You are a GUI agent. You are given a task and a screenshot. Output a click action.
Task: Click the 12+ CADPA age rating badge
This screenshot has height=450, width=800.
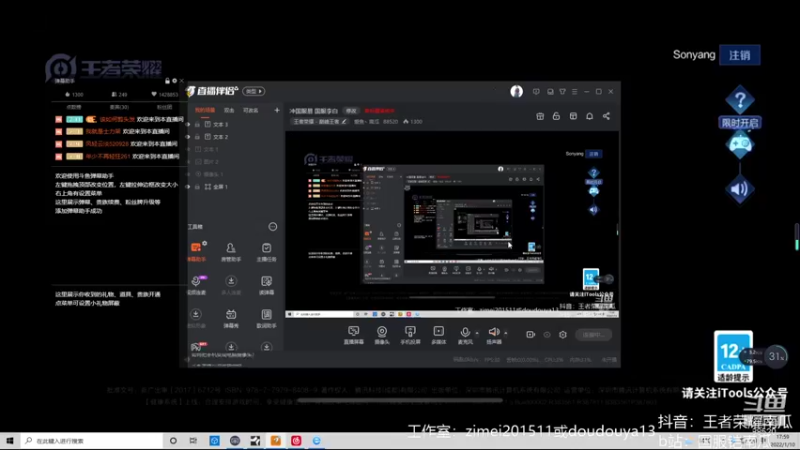point(733,356)
